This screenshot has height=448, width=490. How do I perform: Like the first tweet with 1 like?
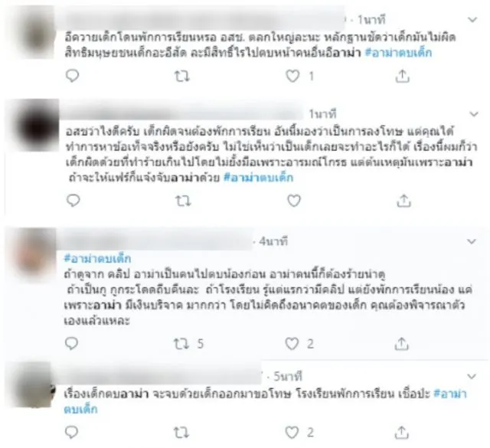click(x=292, y=77)
